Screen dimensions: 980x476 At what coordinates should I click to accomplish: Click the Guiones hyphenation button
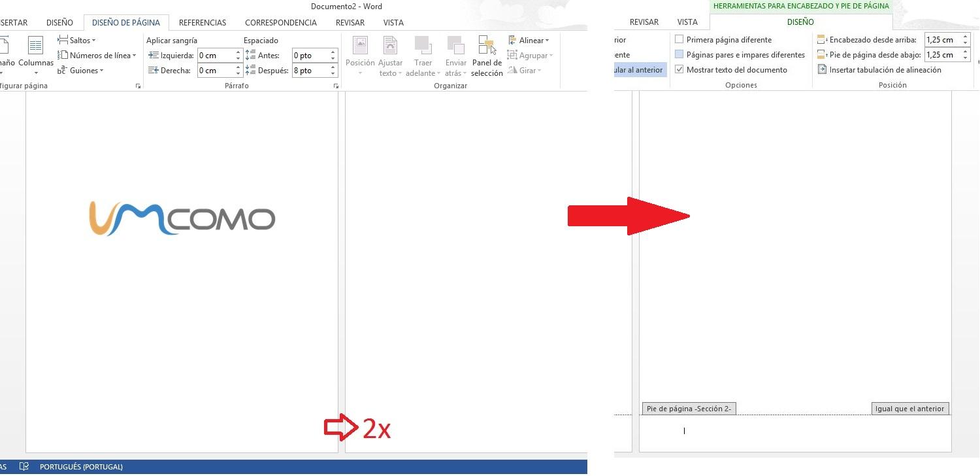click(x=81, y=71)
